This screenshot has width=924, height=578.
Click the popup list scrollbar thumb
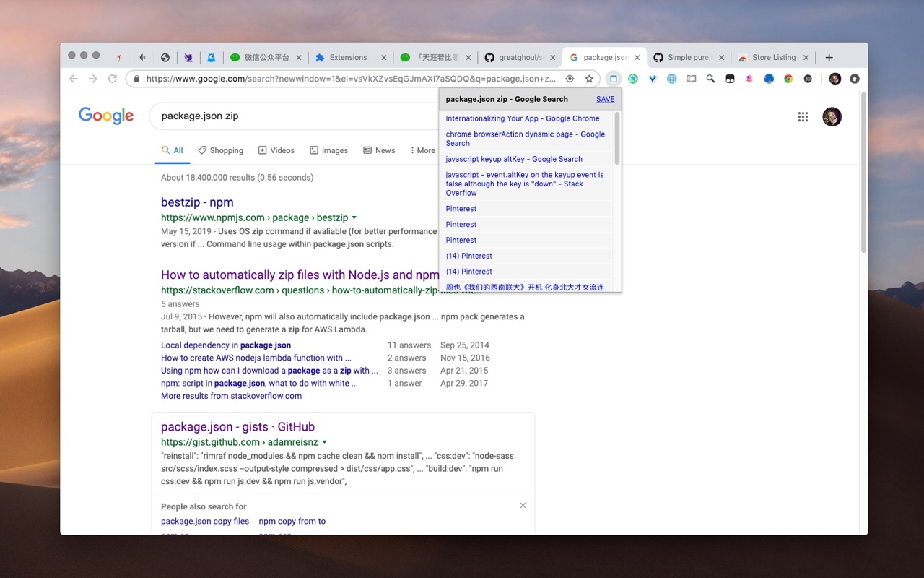617,138
